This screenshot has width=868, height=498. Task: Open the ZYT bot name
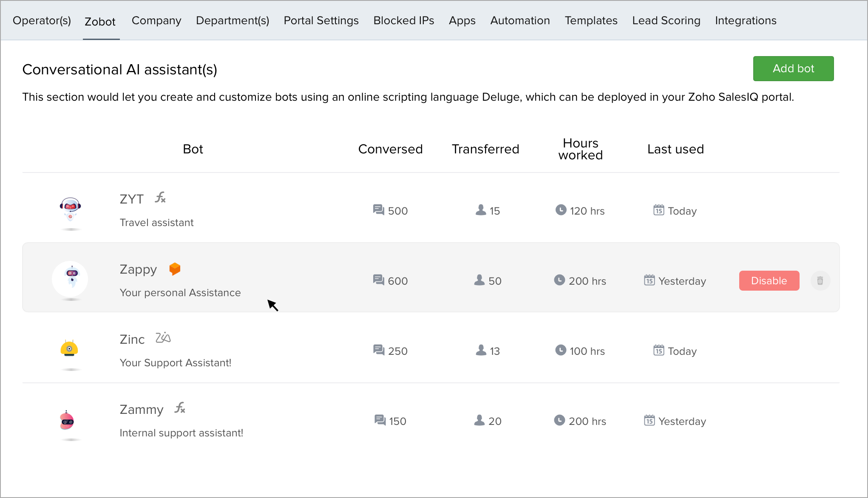tap(132, 199)
